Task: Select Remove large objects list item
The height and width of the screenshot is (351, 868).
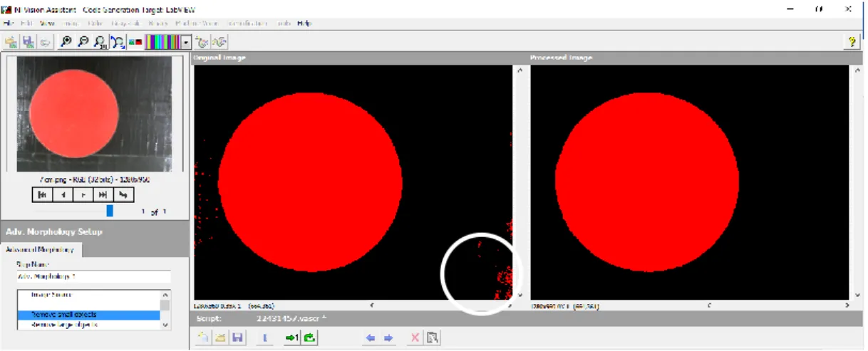Action: pyautogui.click(x=88, y=325)
